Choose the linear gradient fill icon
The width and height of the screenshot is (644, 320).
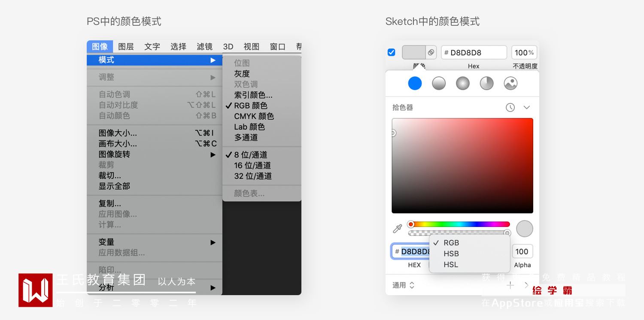[x=439, y=83]
